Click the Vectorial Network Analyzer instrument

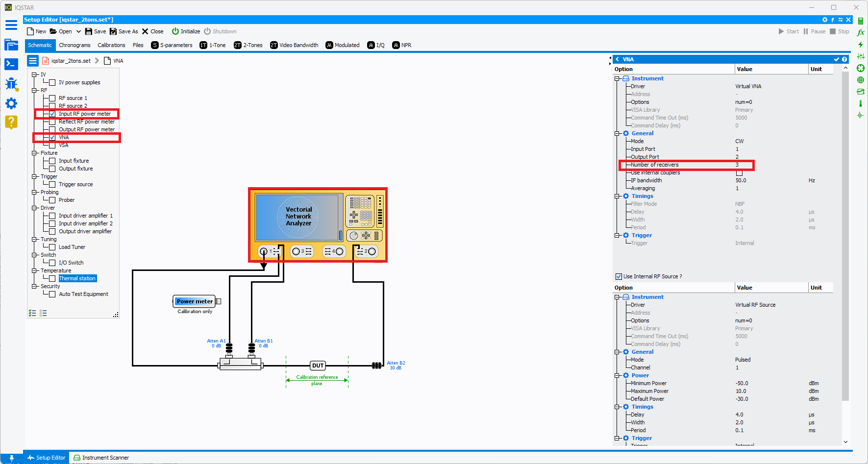point(318,225)
